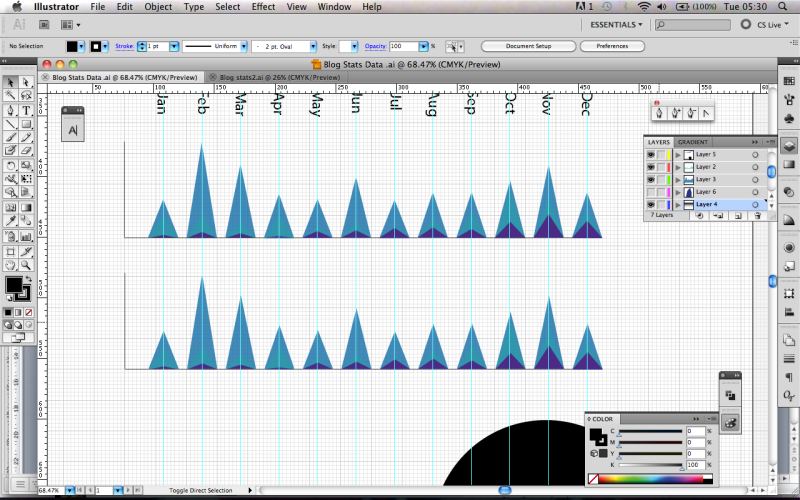
Task: Expand Layer 2 disclosure triangle
Action: coord(678,167)
